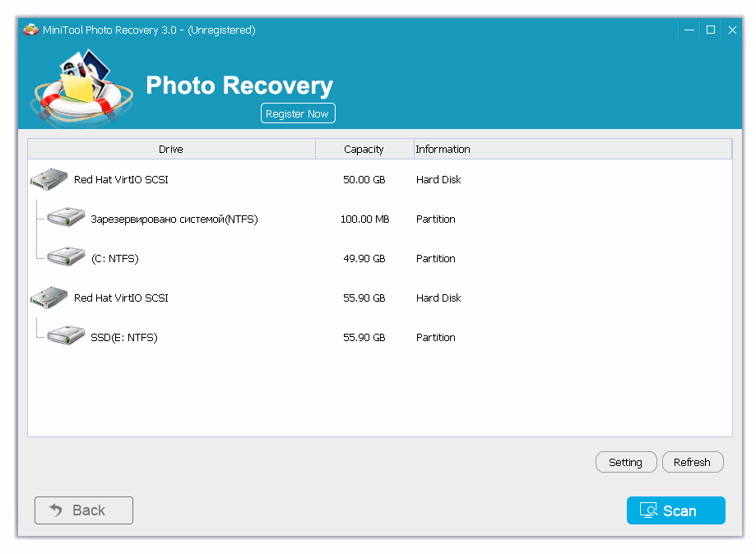Click the 100.00 MB capacity value
756x554 pixels.
point(364,219)
